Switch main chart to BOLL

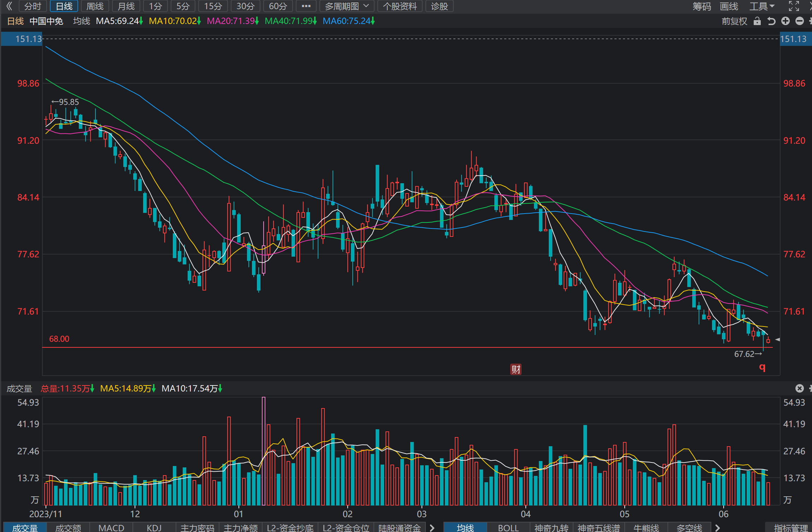[x=508, y=527]
